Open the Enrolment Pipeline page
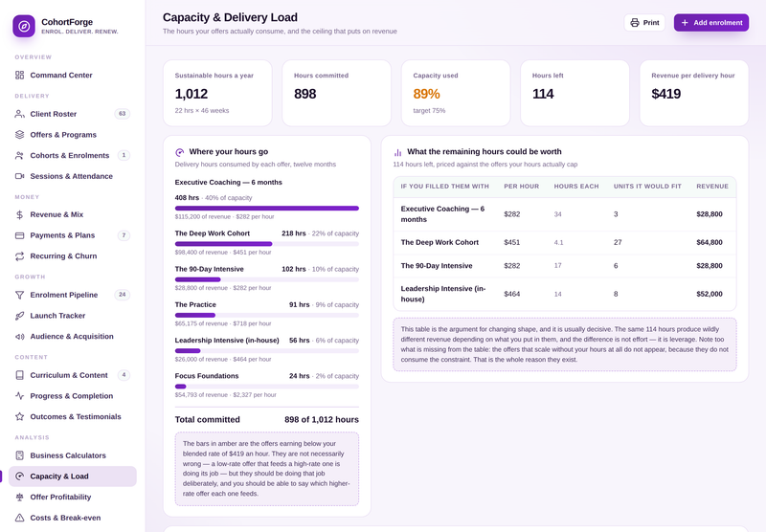 pos(73,295)
